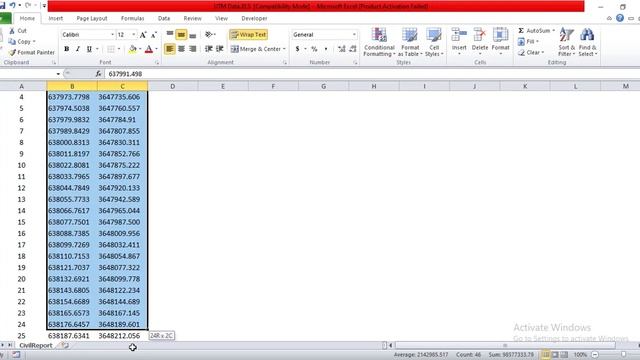Set Bottom Align for cell contents
640x360 pixels.
193,34
